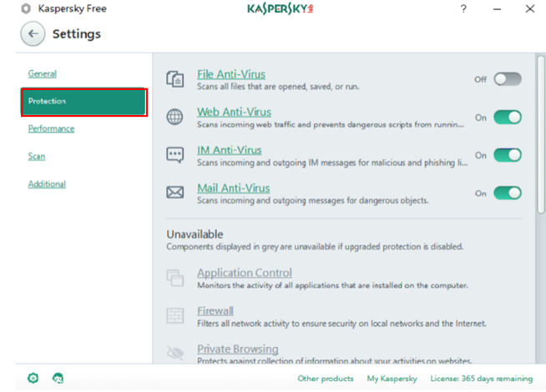Image resolution: width=546 pixels, height=392 pixels.
Task: Click the Private Browsing link
Action: pyautogui.click(x=238, y=349)
